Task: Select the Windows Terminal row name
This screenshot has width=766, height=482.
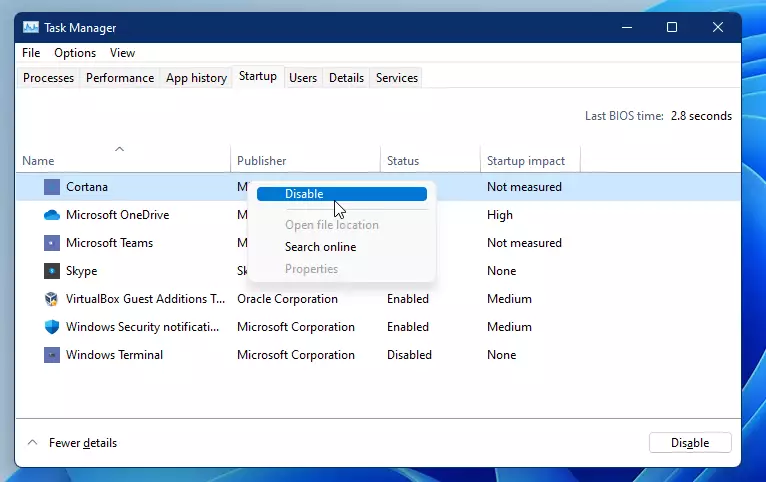Action: point(114,355)
